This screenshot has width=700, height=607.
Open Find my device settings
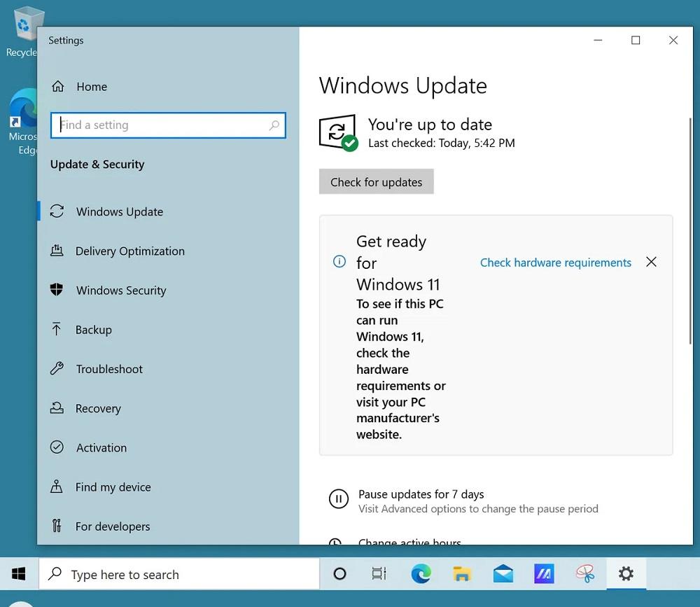pos(113,487)
